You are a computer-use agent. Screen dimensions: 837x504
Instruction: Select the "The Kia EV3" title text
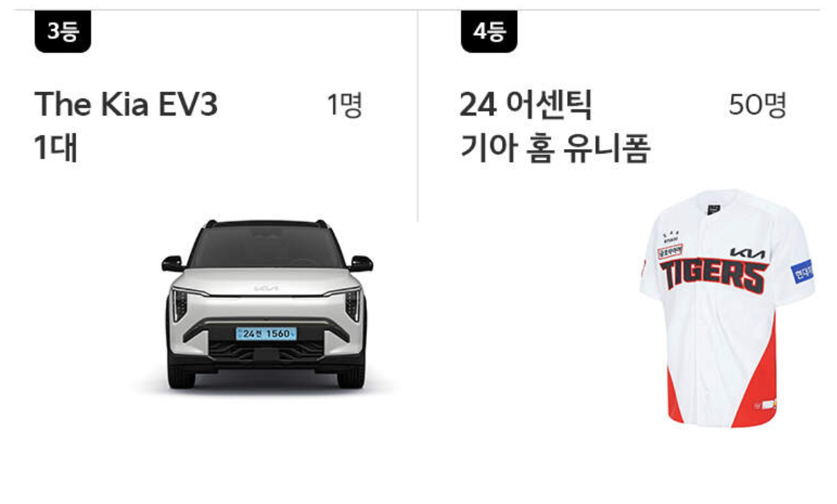point(126,104)
